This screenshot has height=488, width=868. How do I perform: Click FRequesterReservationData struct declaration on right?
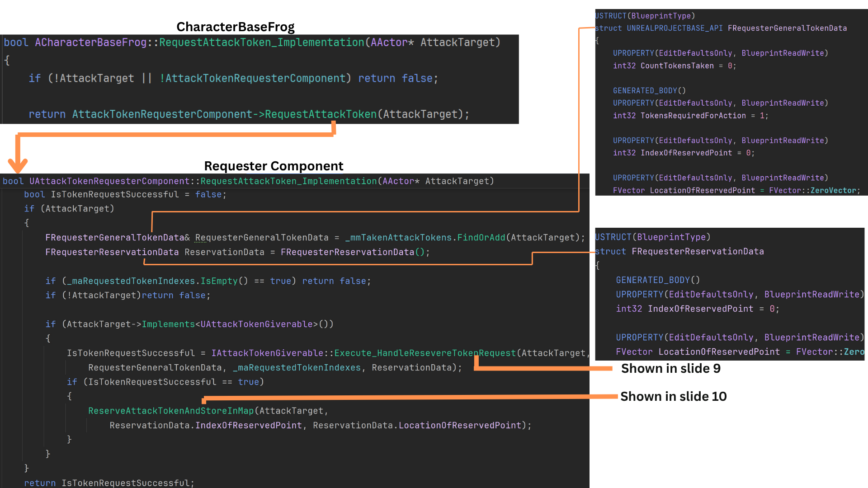[x=697, y=251]
